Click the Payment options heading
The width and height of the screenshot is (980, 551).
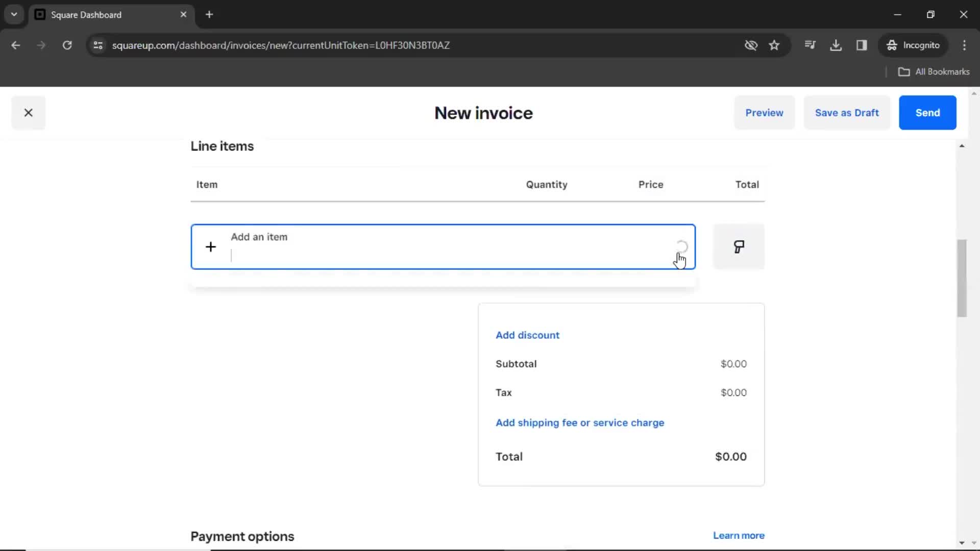[242, 536]
